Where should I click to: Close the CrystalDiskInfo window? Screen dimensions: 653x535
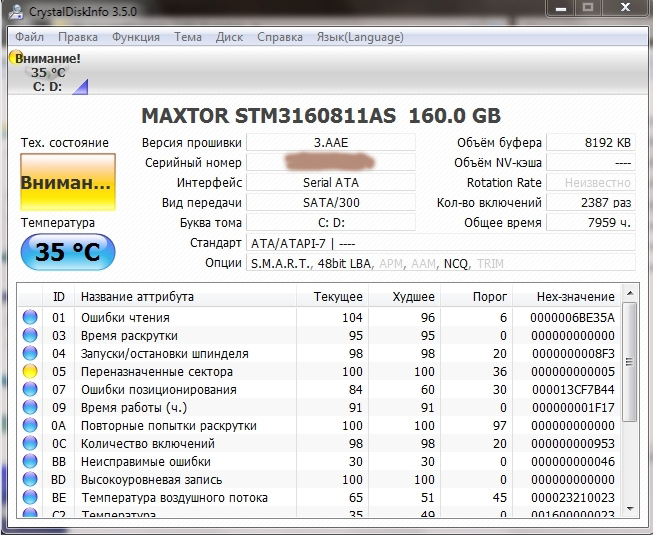[x=625, y=8]
